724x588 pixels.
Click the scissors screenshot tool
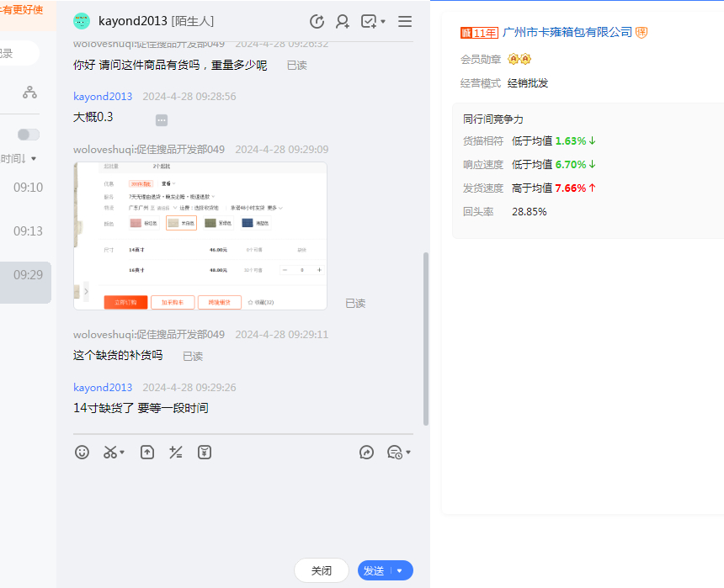pyautogui.click(x=110, y=453)
